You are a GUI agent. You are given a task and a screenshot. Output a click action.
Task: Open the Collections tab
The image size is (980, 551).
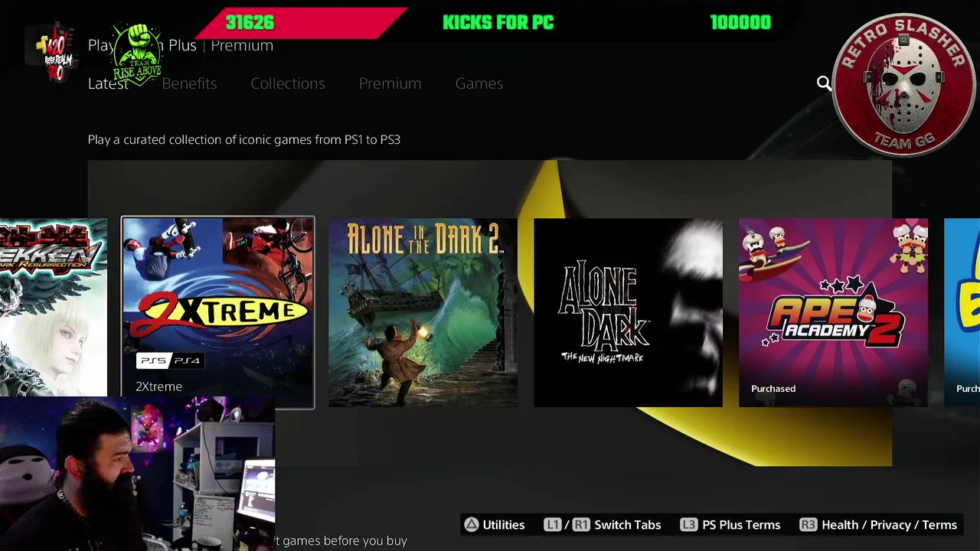pyautogui.click(x=288, y=83)
